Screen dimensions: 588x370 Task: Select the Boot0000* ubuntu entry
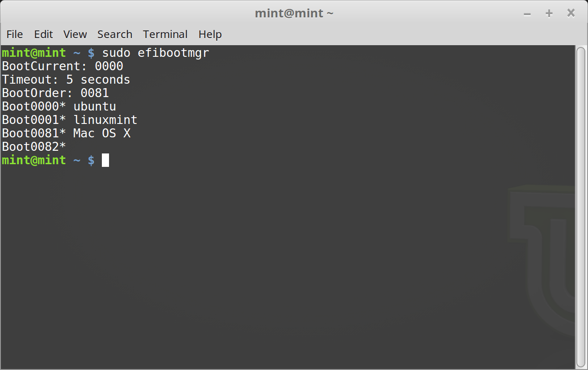(x=59, y=106)
